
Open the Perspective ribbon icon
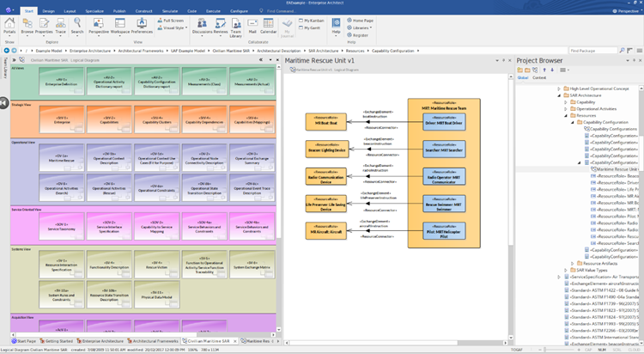click(x=99, y=26)
